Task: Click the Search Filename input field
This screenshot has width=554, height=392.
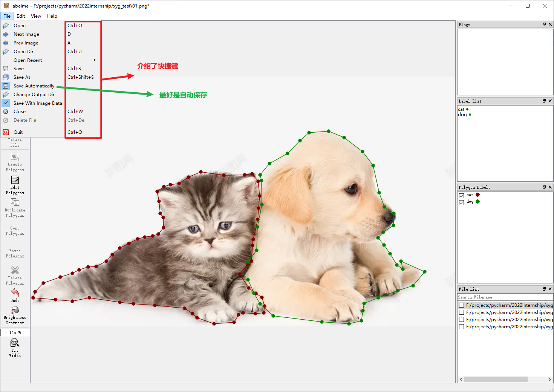Action: [505, 297]
